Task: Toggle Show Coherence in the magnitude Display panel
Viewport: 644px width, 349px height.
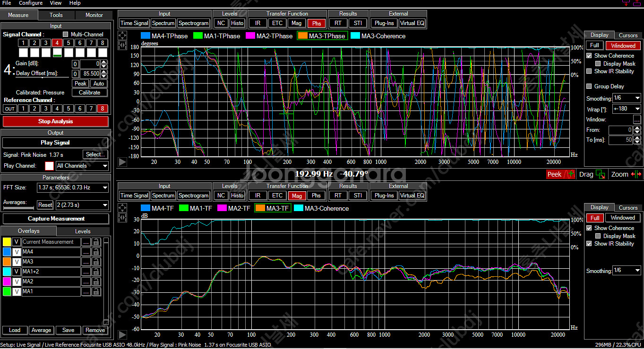Action: coord(589,228)
